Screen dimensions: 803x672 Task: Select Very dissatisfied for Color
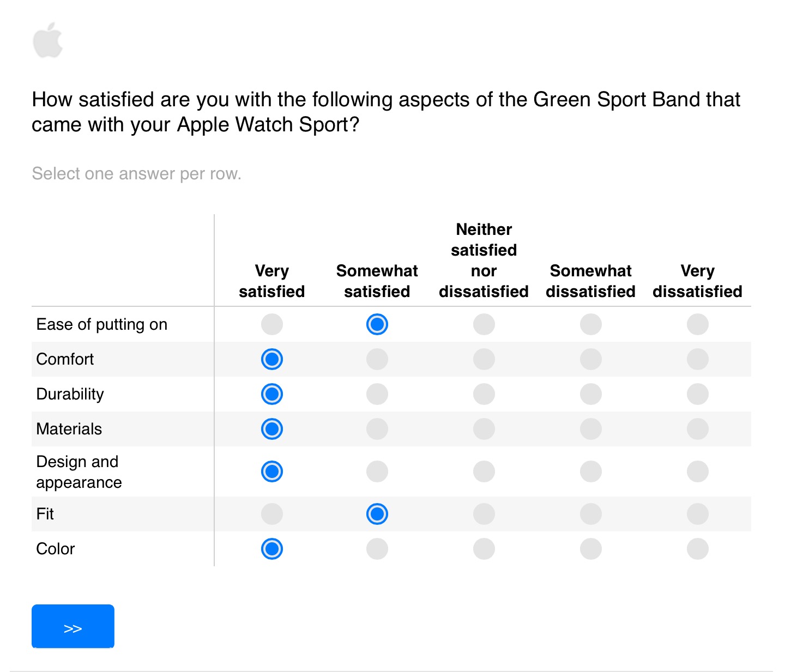(x=698, y=549)
